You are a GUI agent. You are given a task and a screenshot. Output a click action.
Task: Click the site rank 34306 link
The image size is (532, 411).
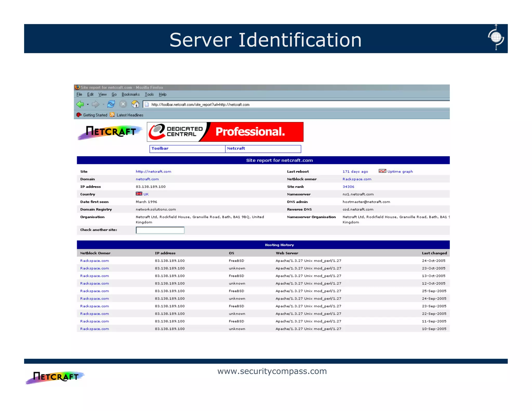348,187
